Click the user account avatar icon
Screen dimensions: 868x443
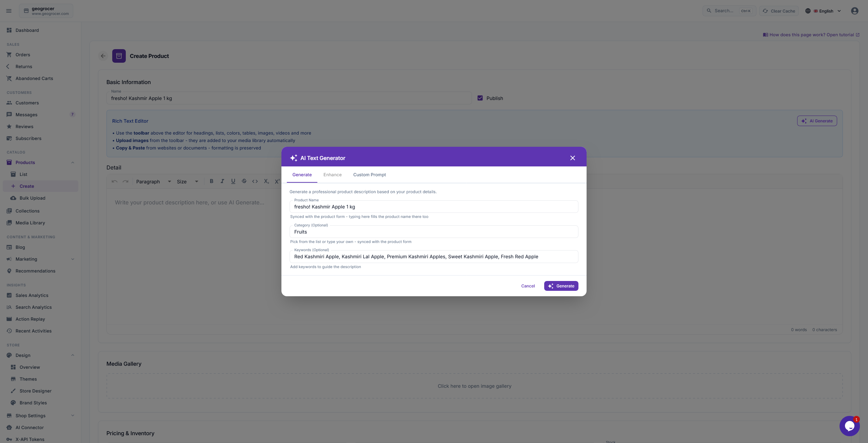pos(854,11)
